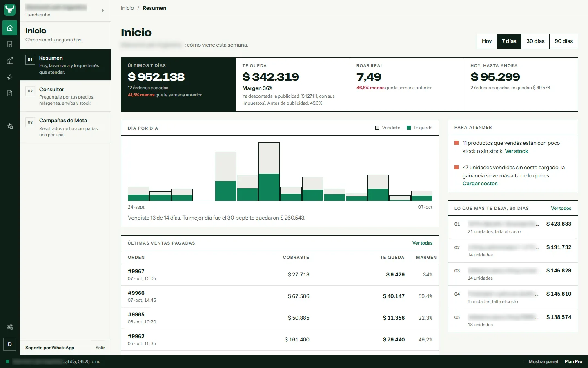Open Campañas de Meta section
This screenshot has width=588, height=368.
[65, 127]
